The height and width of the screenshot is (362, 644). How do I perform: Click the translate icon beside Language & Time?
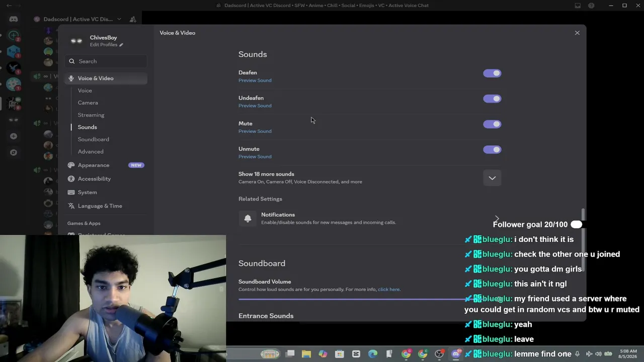71,206
